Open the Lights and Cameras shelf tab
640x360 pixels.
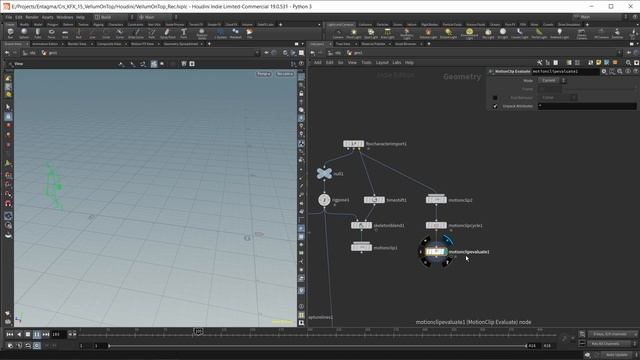340,24
